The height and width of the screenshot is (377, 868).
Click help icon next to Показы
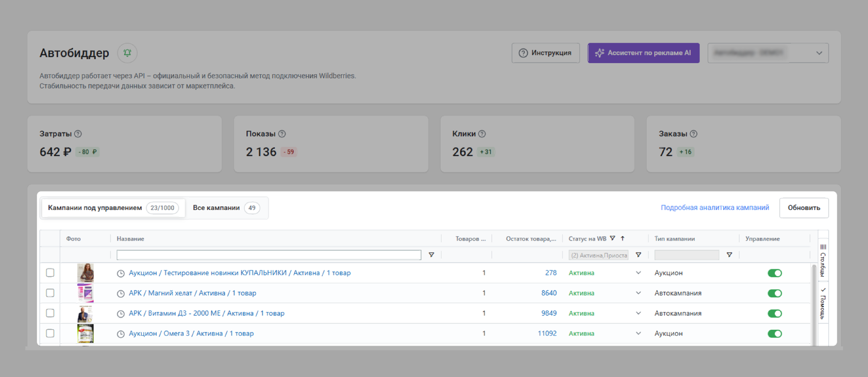point(282,134)
